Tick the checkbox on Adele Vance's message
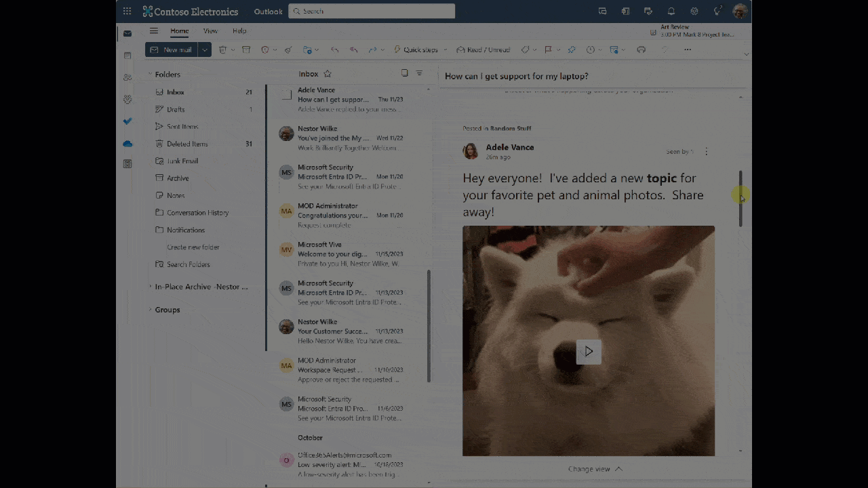The image size is (868, 488). coord(287,95)
